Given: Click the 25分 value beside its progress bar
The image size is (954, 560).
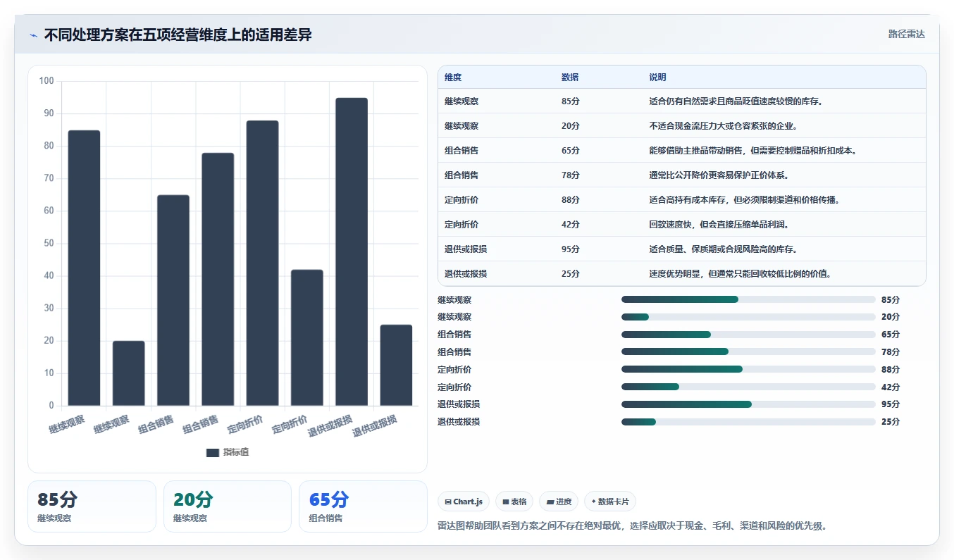Looking at the screenshot, I should click(891, 422).
